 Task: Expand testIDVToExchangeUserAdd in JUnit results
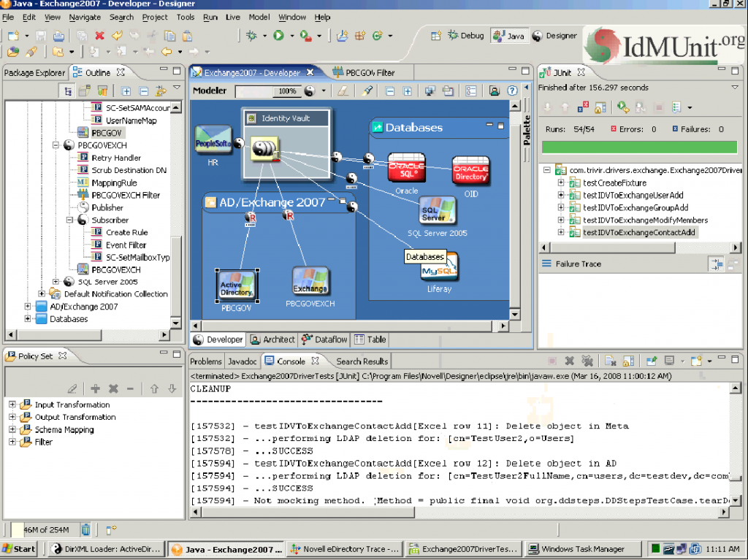(561, 195)
